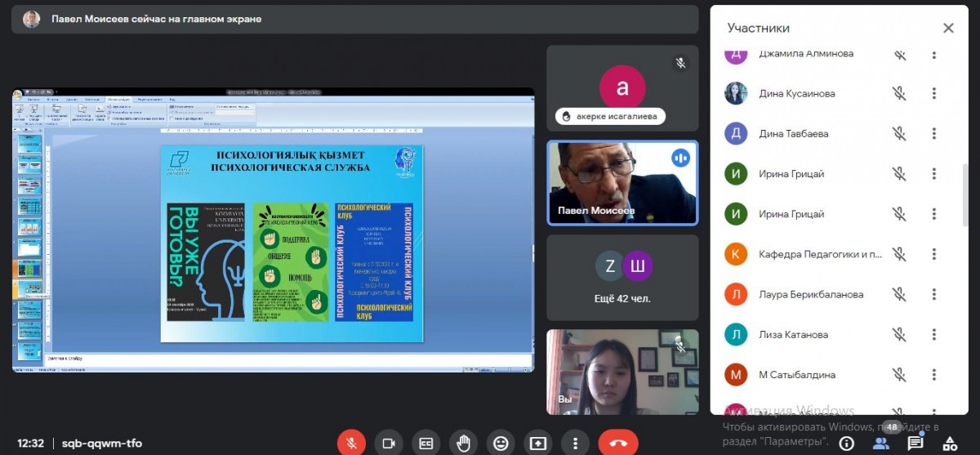
Task: Click mute icon next to Дина Тавбаева
Action: coord(899,134)
